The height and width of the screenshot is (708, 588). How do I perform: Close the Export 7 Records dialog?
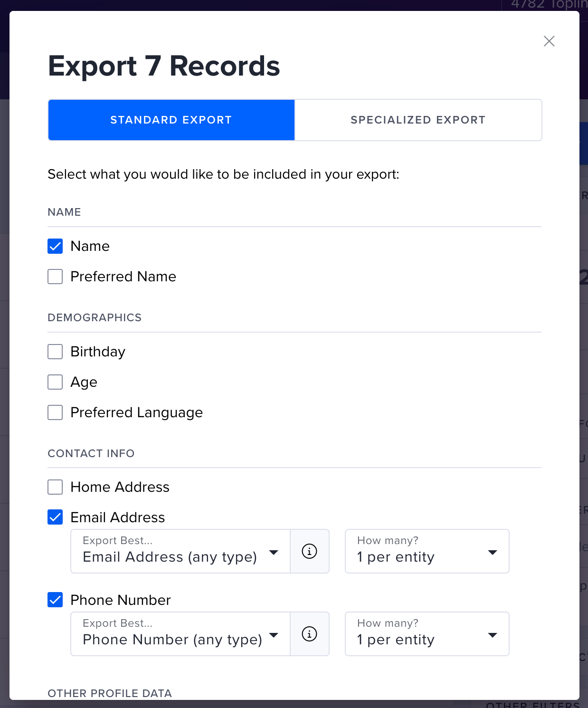(549, 41)
